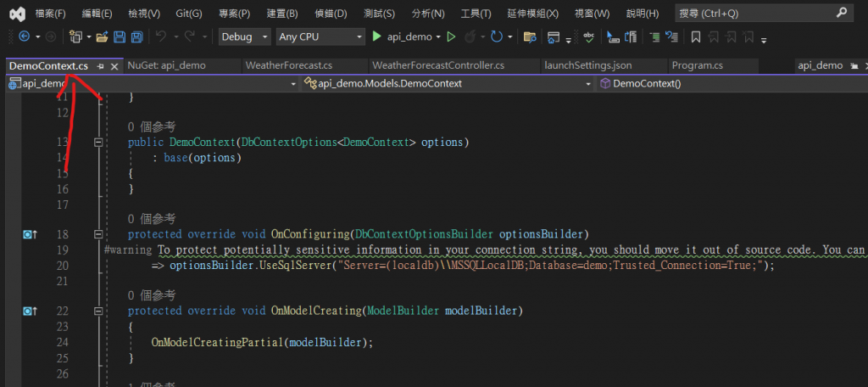Image resolution: width=868 pixels, height=387 pixels.
Task: Toggle a bookmark with the bookmark icon
Action: pyautogui.click(x=697, y=37)
